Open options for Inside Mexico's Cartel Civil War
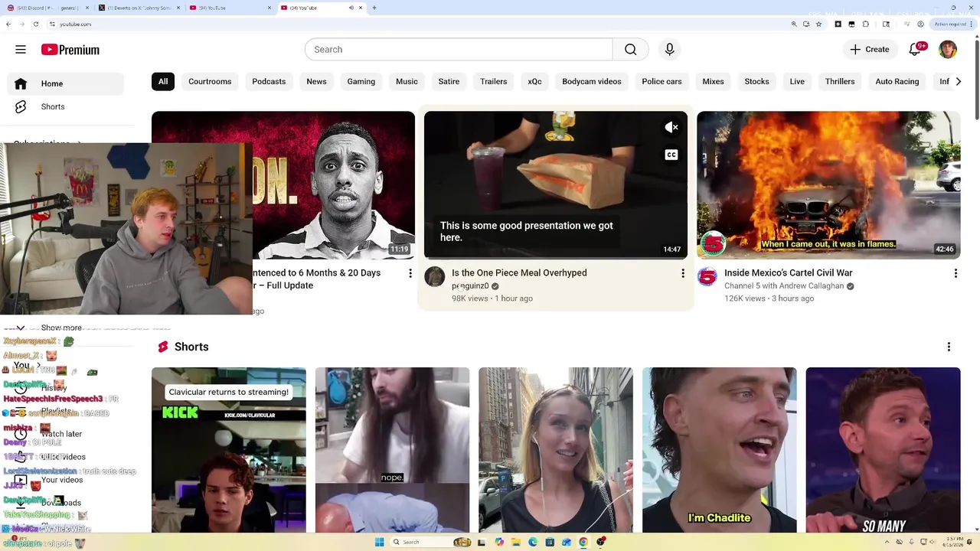This screenshot has height=551, width=980. click(x=955, y=273)
